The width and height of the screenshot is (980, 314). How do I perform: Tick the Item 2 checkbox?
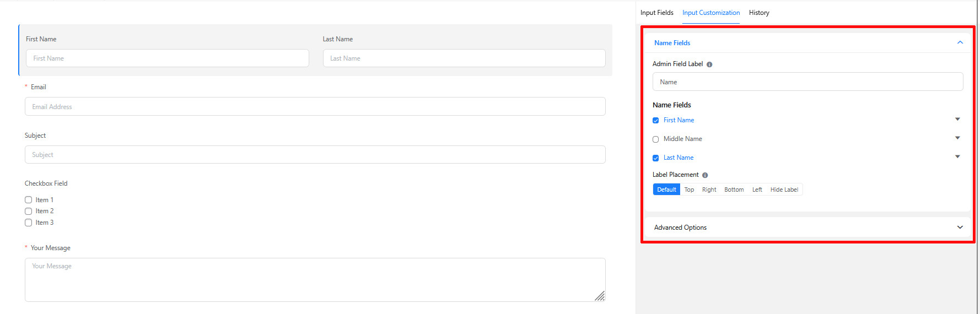tap(28, 211)
